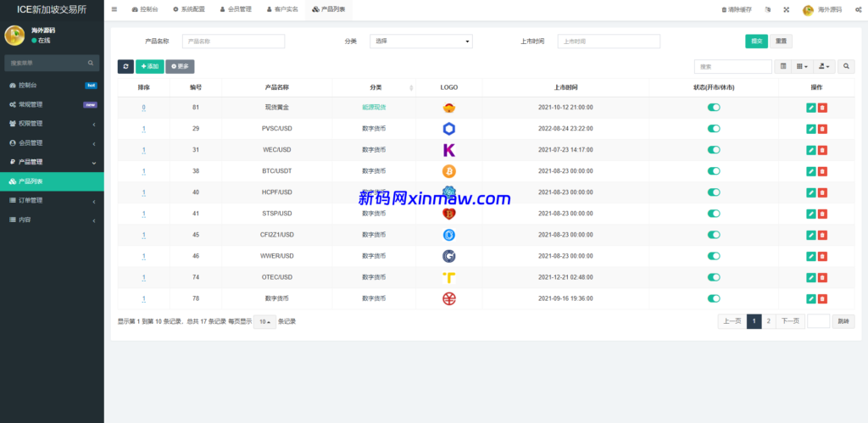Viewport: 868px width, 423px height.
Task: Click the fullscreen icon in top bar
Action: point(786,9)
